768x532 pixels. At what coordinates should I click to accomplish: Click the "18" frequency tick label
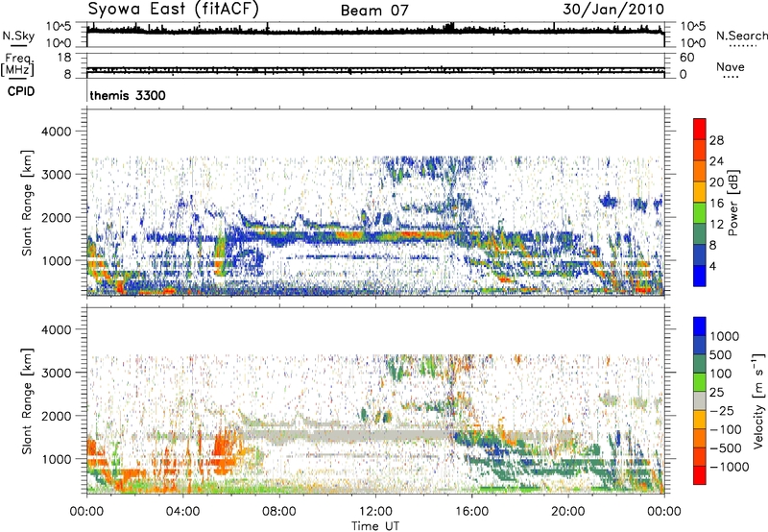[63, 58]
